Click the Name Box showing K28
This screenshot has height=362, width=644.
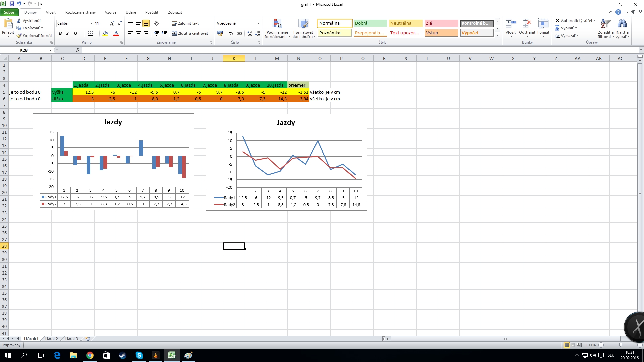pos(24,50)
